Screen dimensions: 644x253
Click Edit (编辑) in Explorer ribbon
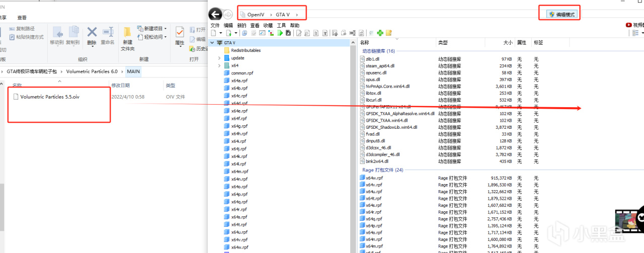[x=197, y=39]
